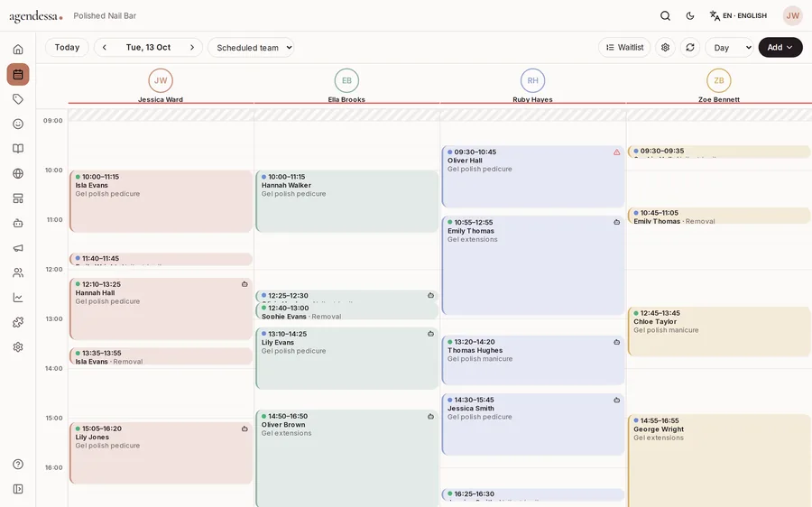The image size is (812, 507).
Task: Open the 16:25–16:30 appointment block
Action: click(x=533, y=494)
